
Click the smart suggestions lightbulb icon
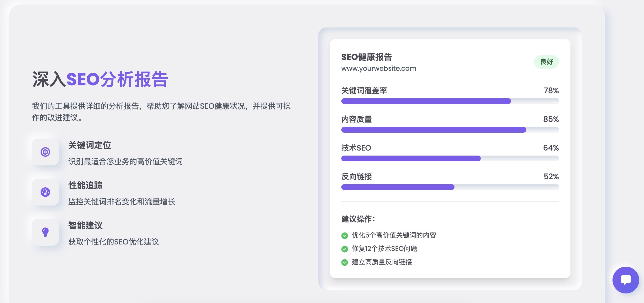[45, 232]
